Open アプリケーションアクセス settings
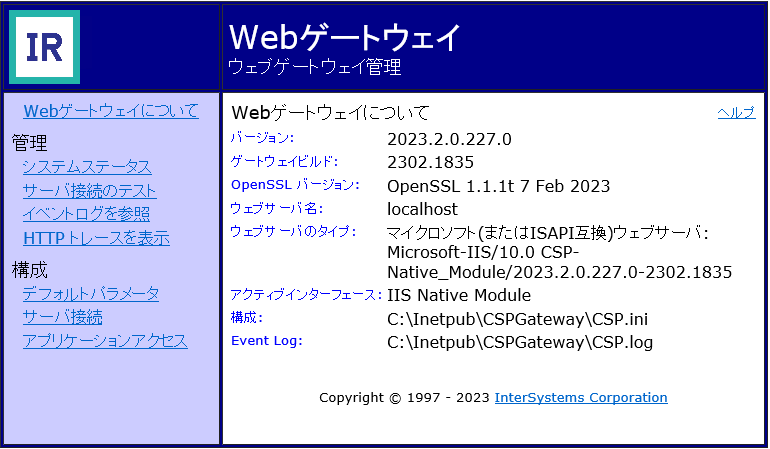Image resolution: width=770 pixels, height=449 pixels. tap(105, 341)
